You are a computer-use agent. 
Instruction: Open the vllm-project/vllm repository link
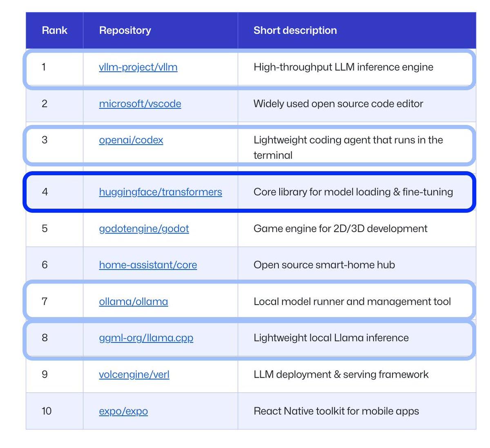click(x=138, y=67)
